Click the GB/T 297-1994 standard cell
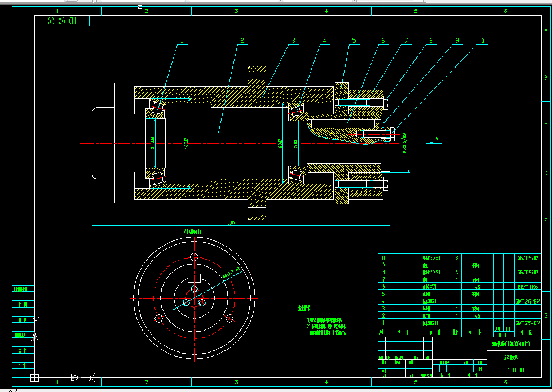552x392 pixels. tap(528, 301)
